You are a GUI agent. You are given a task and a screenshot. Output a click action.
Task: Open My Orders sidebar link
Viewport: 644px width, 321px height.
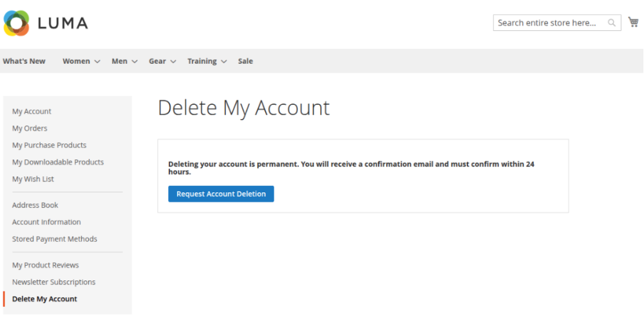[30, 128]
